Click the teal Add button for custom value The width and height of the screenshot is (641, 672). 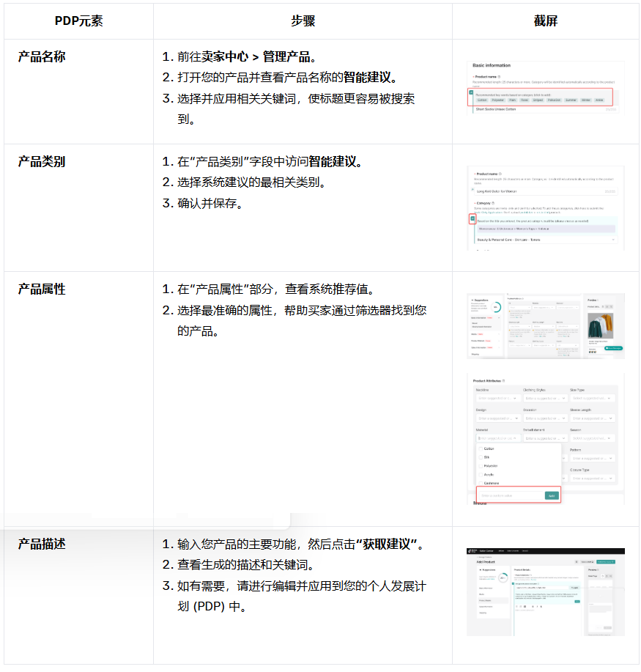pos(552,496)
